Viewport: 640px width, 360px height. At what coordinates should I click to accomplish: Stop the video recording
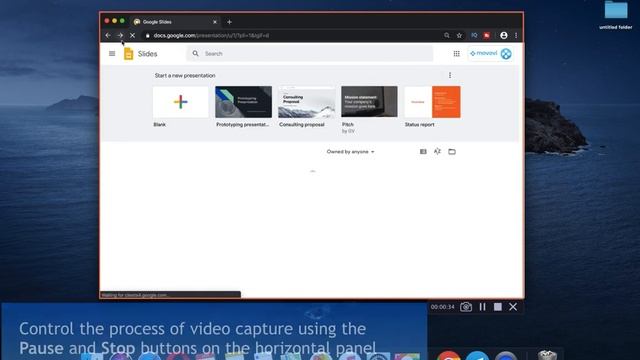(498, 307)
